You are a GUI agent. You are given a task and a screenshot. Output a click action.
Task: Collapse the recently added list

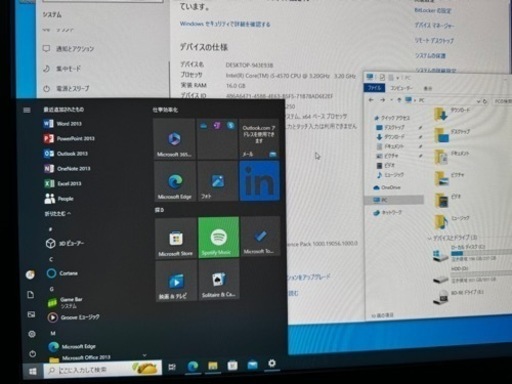(57, 214)
